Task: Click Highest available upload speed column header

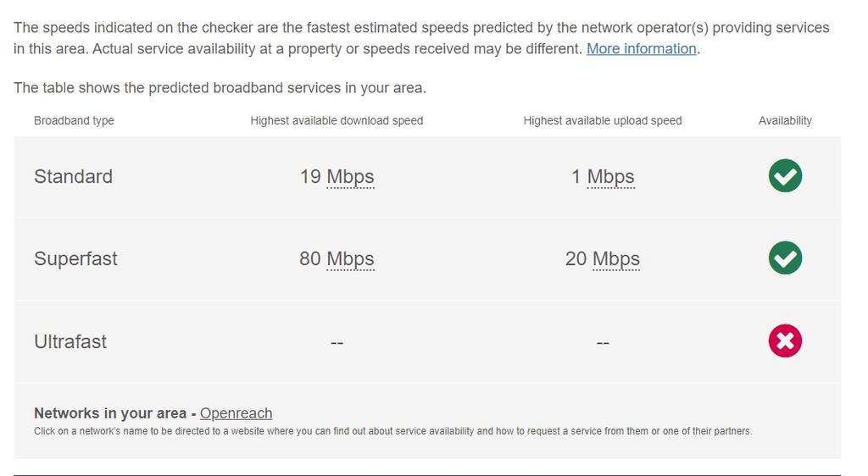Action: [603, 120]
